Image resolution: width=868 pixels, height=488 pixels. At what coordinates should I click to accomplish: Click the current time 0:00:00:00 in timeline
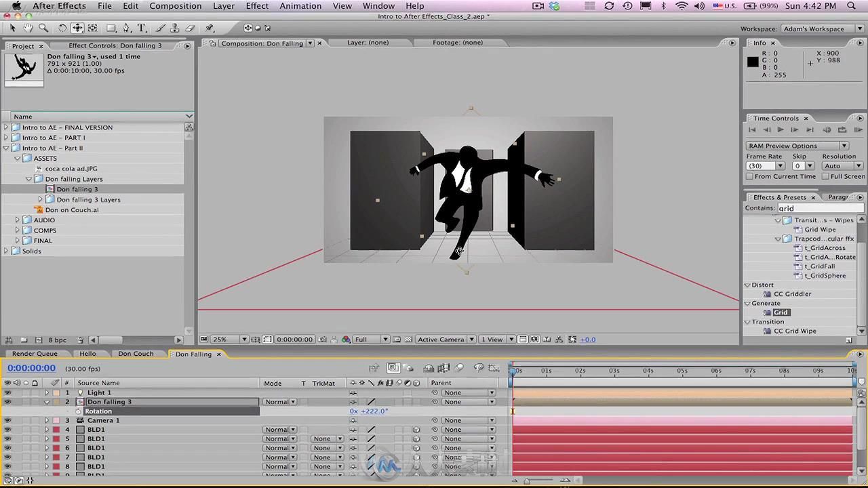32,368
